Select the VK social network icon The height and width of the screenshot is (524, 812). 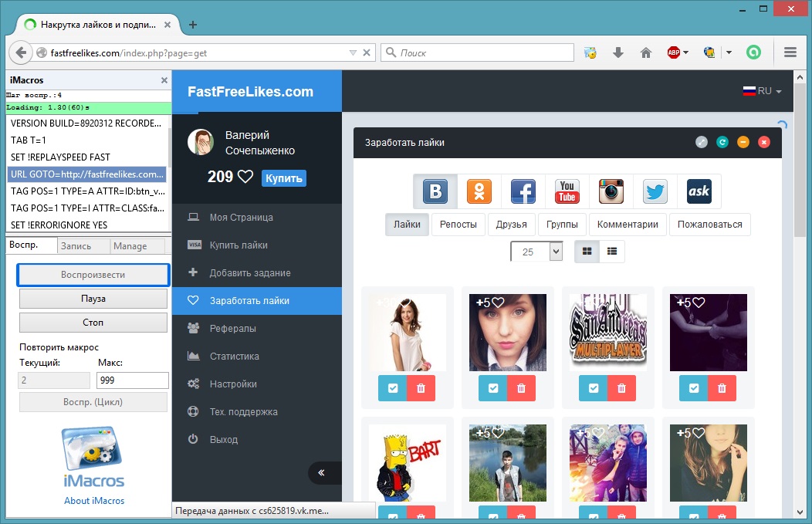[435, 191]
